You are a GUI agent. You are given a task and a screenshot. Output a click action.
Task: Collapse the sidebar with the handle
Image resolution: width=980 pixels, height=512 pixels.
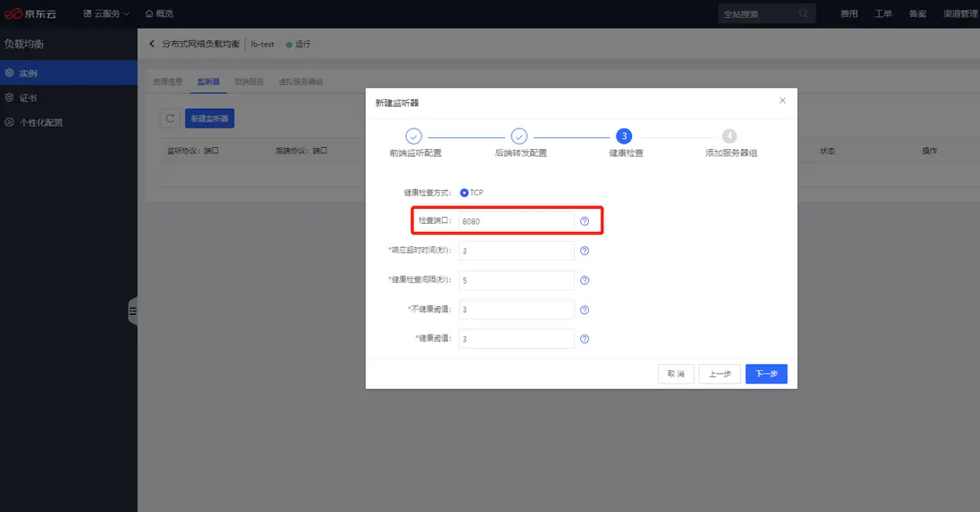(x=132, y=311)
